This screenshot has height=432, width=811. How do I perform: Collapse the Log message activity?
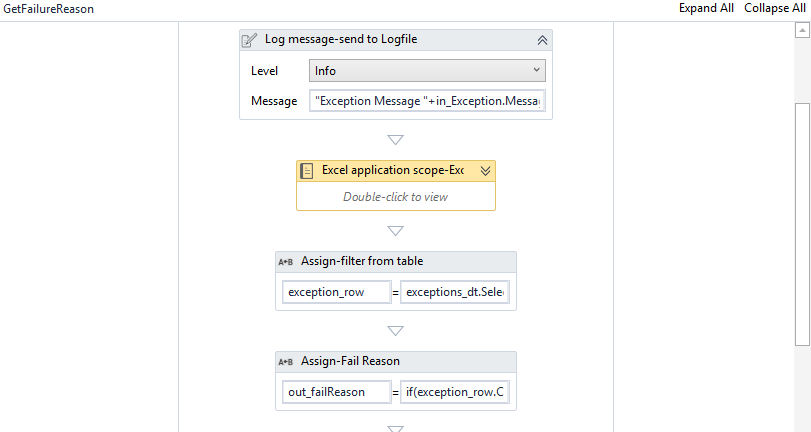point(542,40)
